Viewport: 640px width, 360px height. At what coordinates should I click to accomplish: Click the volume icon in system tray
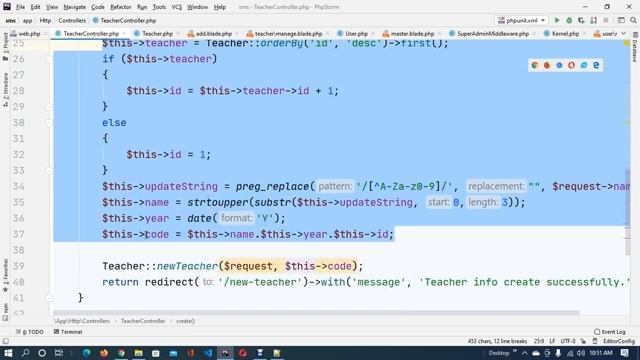pos(580,353)
